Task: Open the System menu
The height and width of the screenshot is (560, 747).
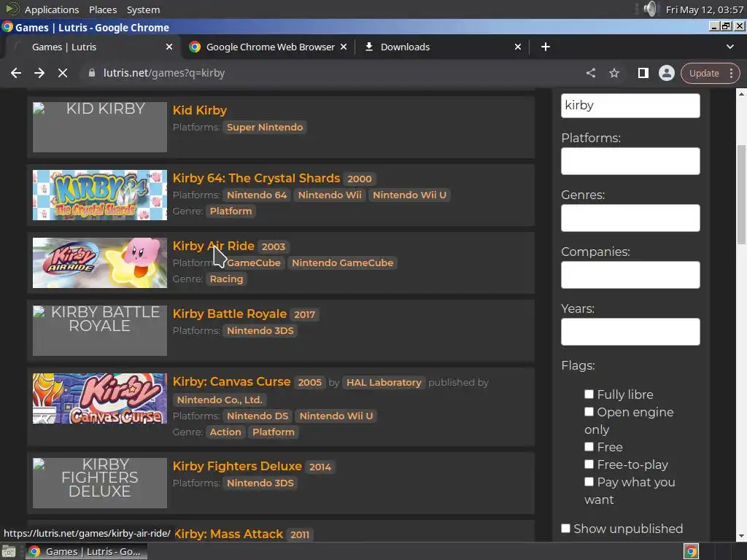Action: coord(143,9)
